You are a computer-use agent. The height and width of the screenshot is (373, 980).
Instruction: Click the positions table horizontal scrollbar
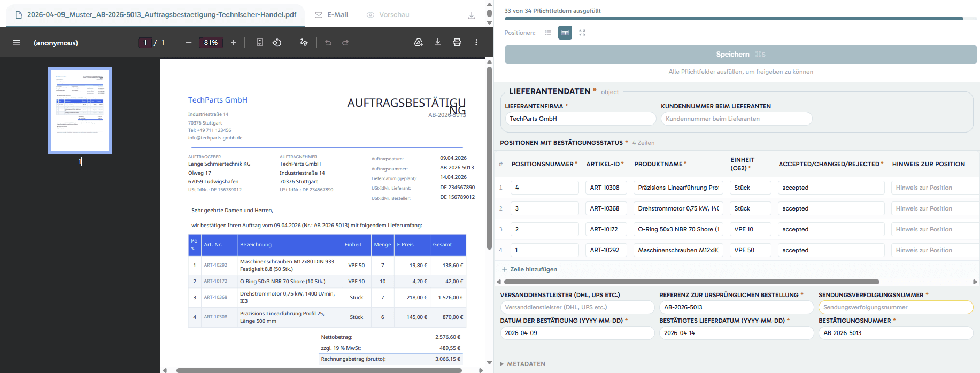691,282
